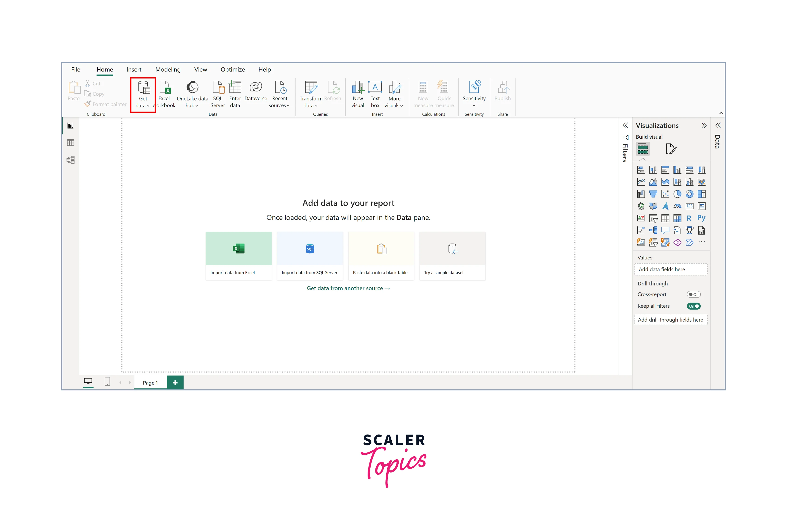This screenshot has width=787, height=532.
Task: Switch to Table view in sidebar
Action: coord(70,143)
